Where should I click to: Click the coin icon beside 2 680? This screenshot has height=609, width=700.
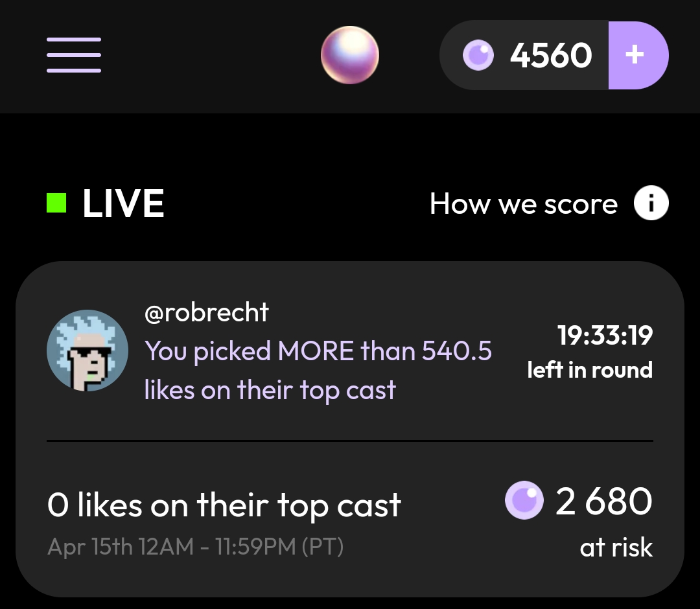[x=524, y=500]
